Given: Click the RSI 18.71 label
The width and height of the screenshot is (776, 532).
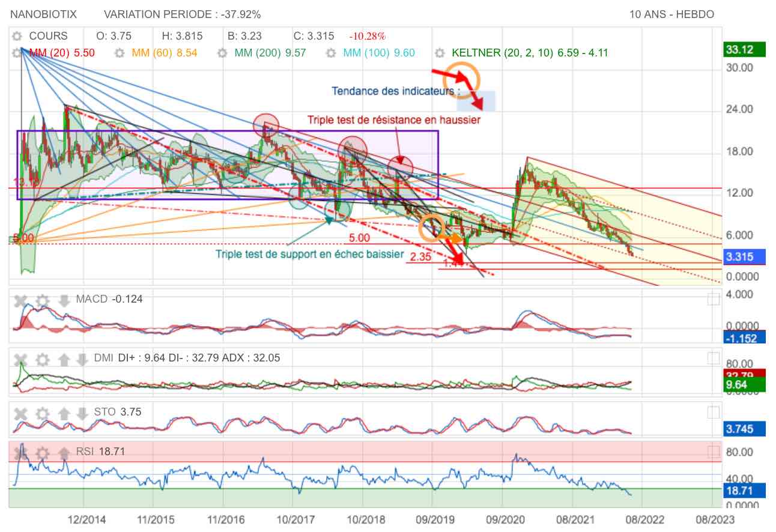Looking at the screenshot, I should click(x=100, y=452).
